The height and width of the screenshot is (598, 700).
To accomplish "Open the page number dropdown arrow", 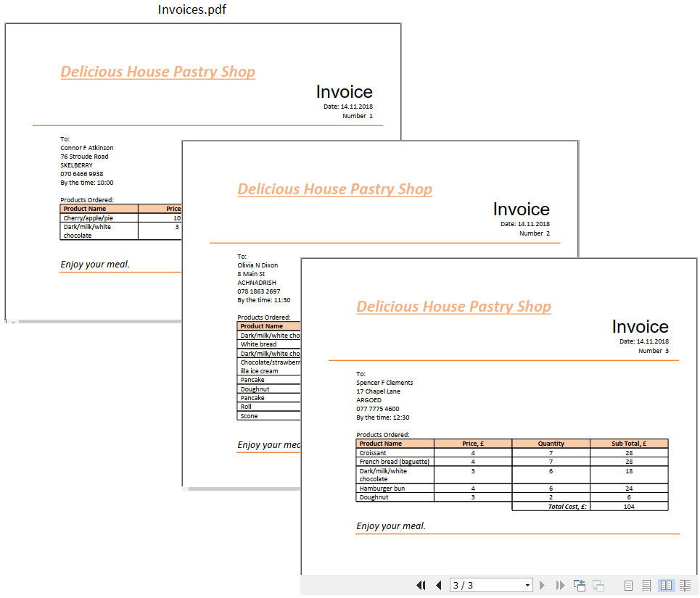I will (x=527, y=585).
